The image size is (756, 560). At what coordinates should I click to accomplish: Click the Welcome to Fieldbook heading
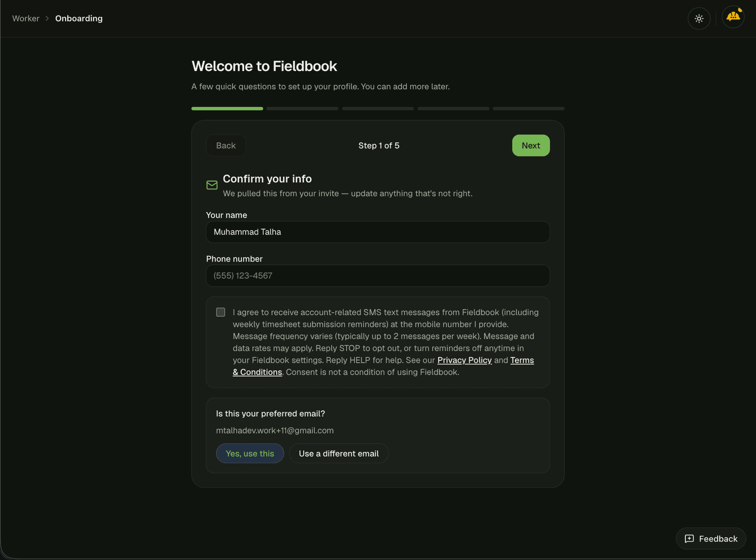264,66
